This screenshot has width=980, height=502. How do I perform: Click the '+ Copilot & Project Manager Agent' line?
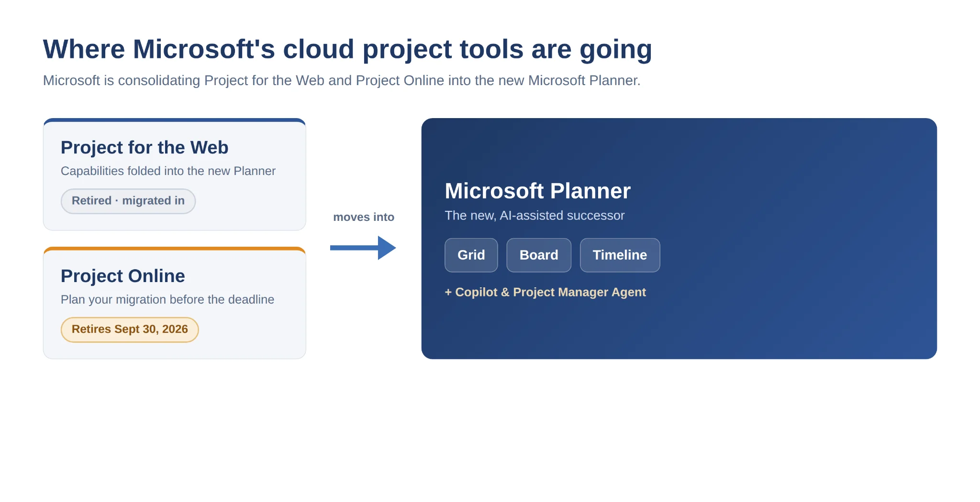tap(546, 292)
